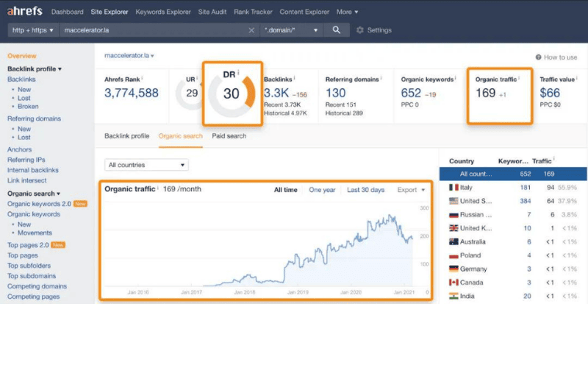Open Referring IPs link
This screenshot has width=588, height=368.
tap(26, 160)
